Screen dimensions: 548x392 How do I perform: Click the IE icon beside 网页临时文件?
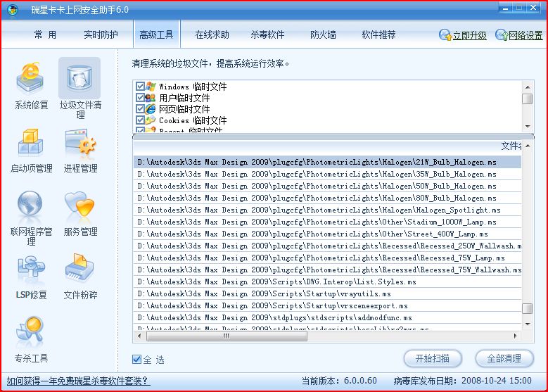(151, 109)
